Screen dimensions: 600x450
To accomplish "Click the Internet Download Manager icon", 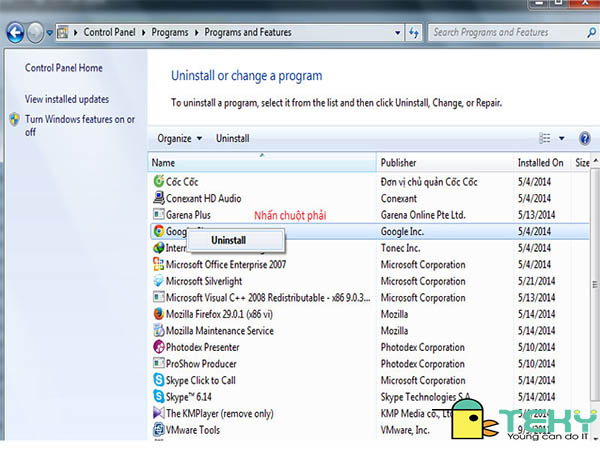I will 158,248.
